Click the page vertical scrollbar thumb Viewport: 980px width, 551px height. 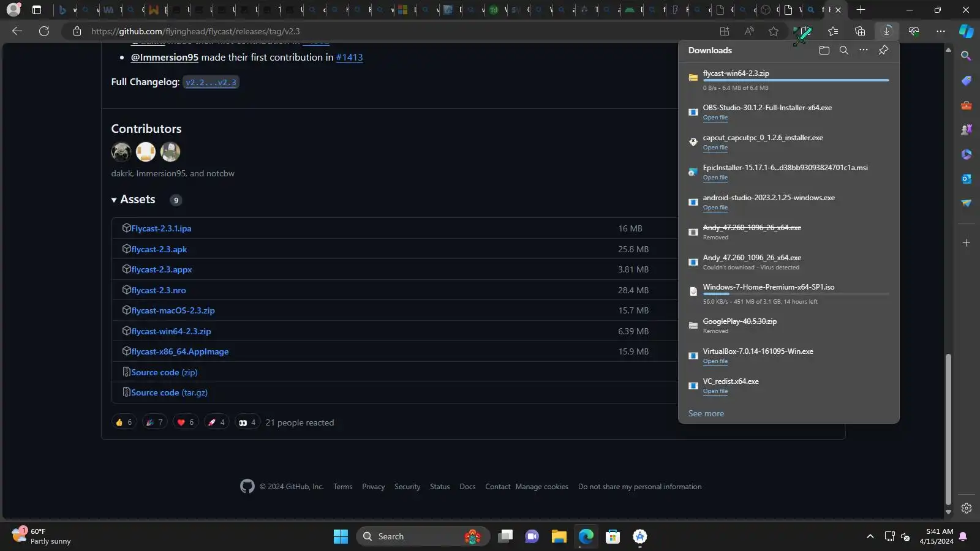pyautogui.click(x=948, y=429)
